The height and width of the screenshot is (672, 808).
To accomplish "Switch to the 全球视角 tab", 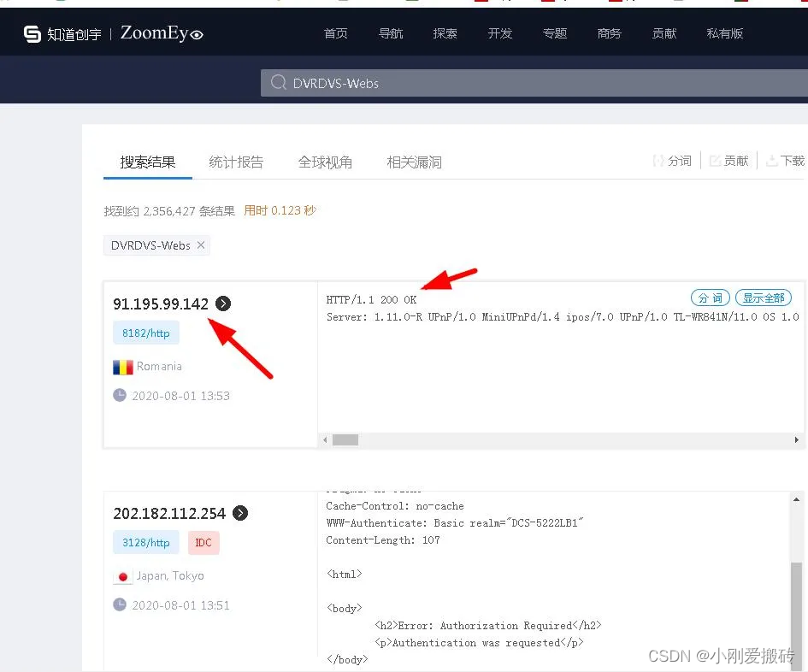I will [325, 162].
